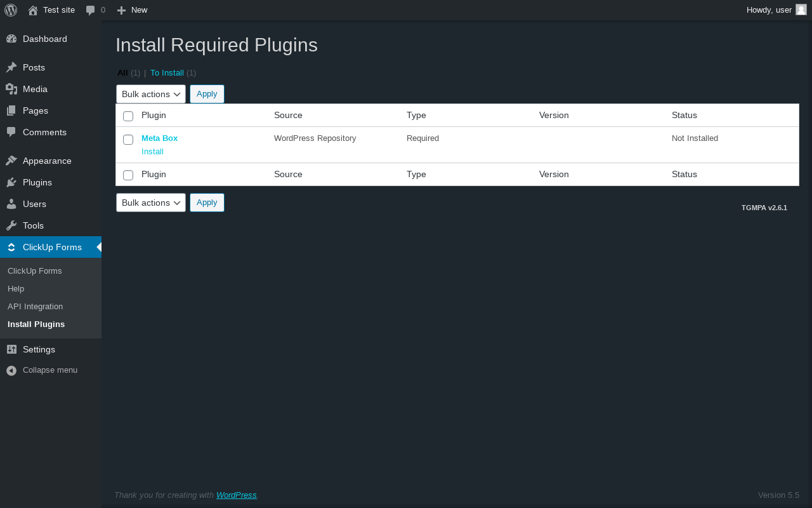
Task: Click the Not Installed status cell
Action: [695, 138]
